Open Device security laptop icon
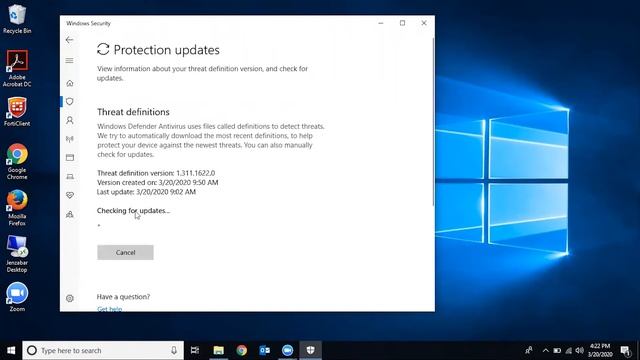This screenshot has width=640, height=360. tap(70, 176)
